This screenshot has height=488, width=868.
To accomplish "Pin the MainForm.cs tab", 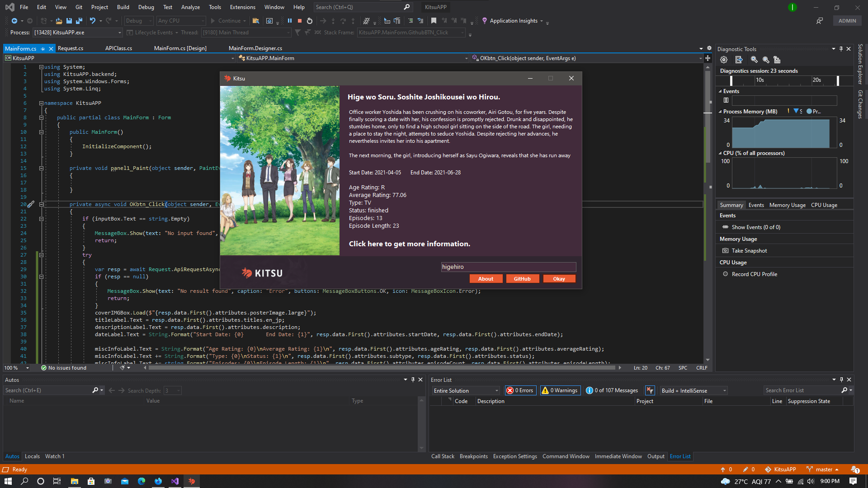I will coord(43,48).
